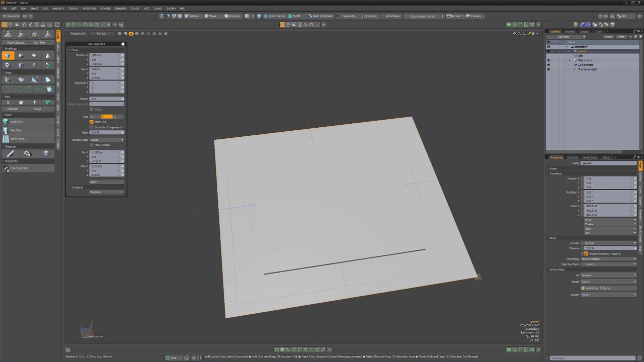Viewport: 644px width, 362px height.
Task: Toggle visibility of the Directional Light
Action: click(548, 69)
